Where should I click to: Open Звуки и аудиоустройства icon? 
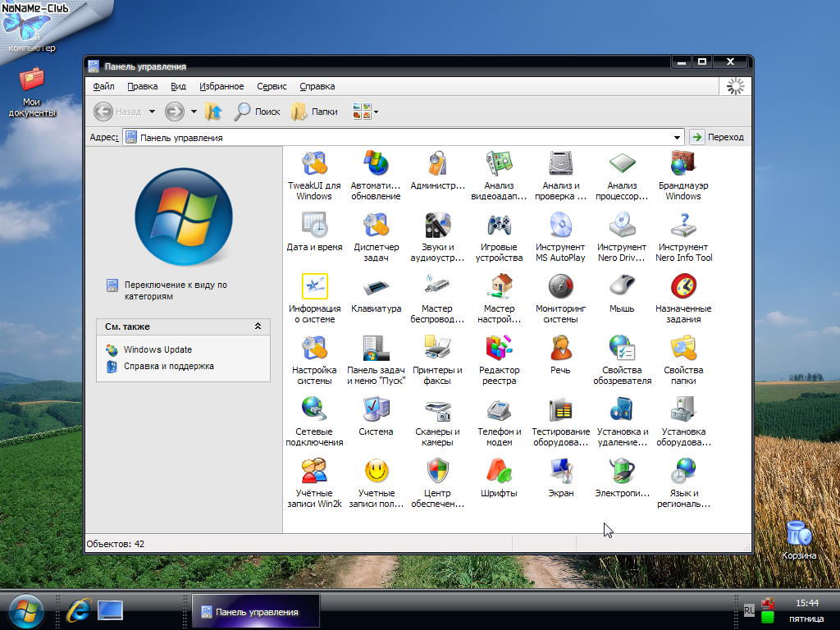[x=438, y=237]
